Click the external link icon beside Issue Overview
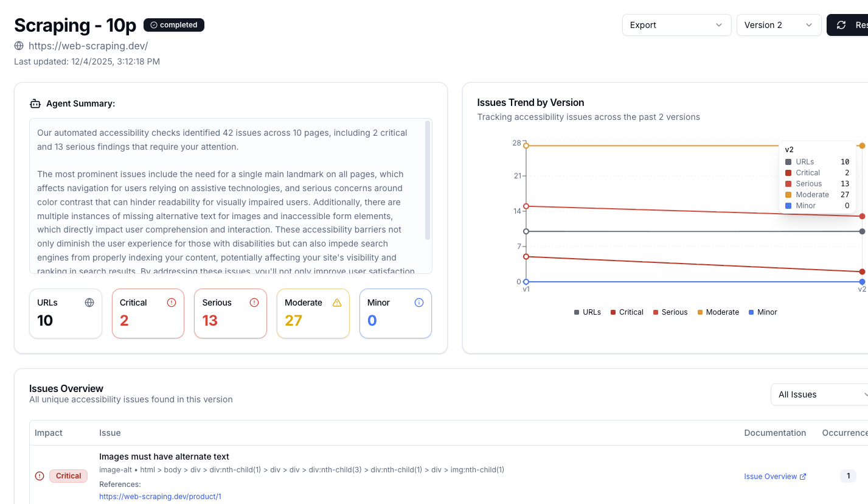 click(803, 477)
